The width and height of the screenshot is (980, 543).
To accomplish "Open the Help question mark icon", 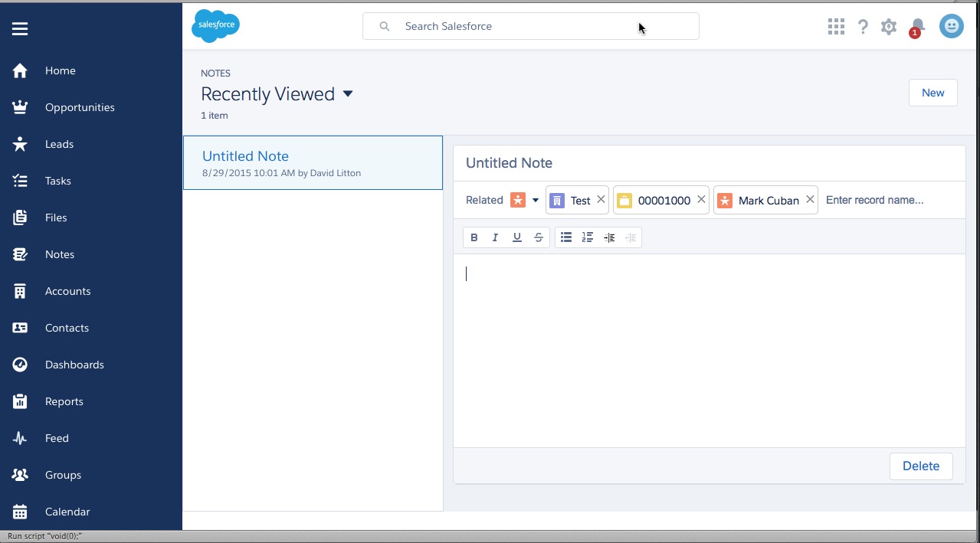I will pyautogui.click(x=863, y=27).
